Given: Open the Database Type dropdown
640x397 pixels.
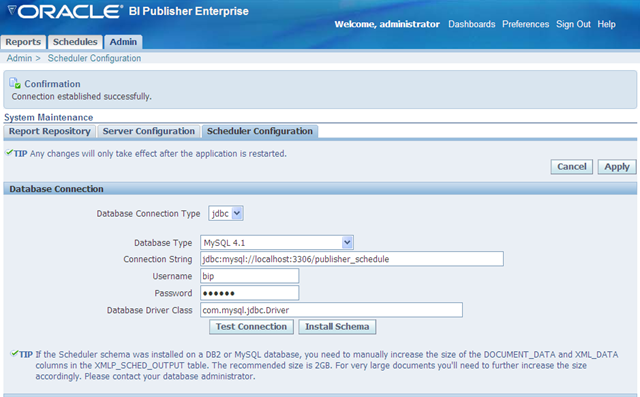Looking at the screenshot, I should [277, 243].
